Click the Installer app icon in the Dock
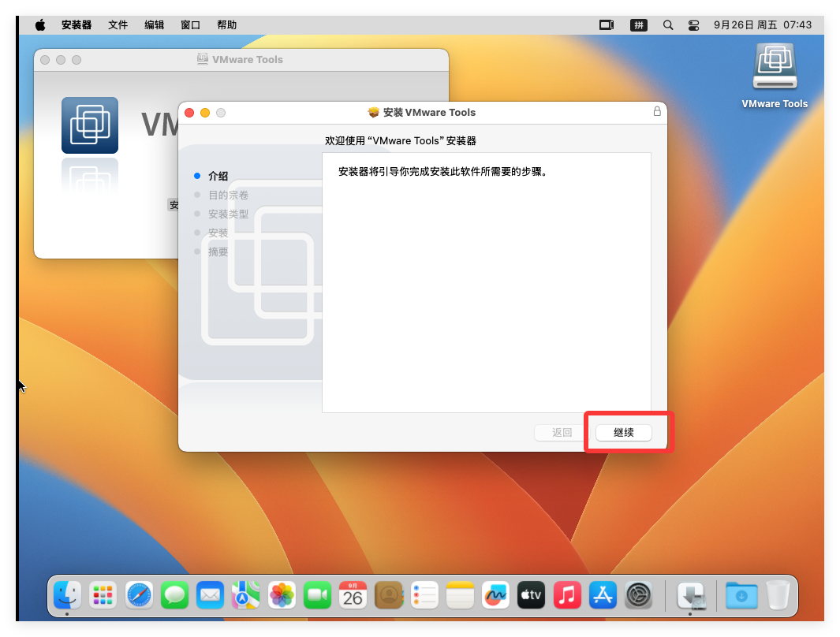Viewport: 840px width, 637px height. click(x=691, y=595)
